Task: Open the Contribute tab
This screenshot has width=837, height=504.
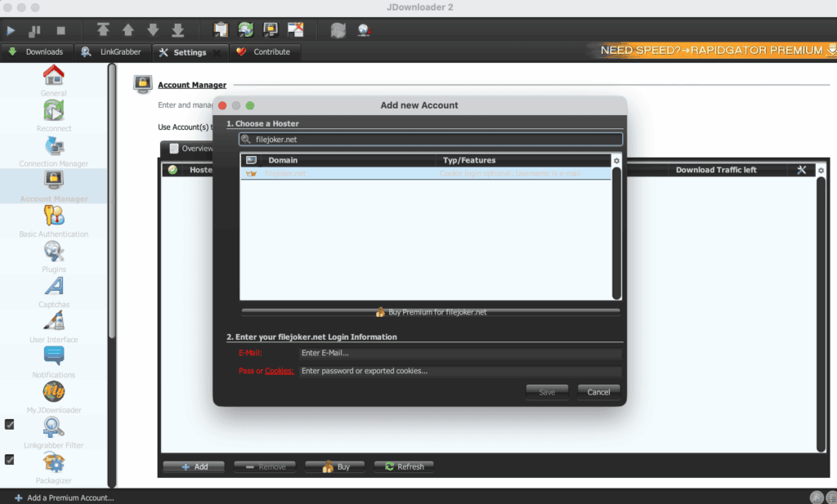Action: (265, 51)
